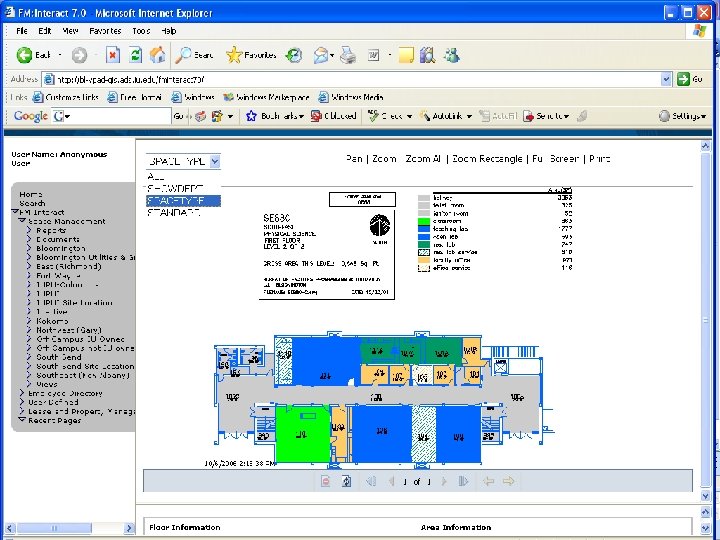Click the sidebar horizontal scrollbar thumb
This screenshot has height=540, width=720.
point(54,528)
